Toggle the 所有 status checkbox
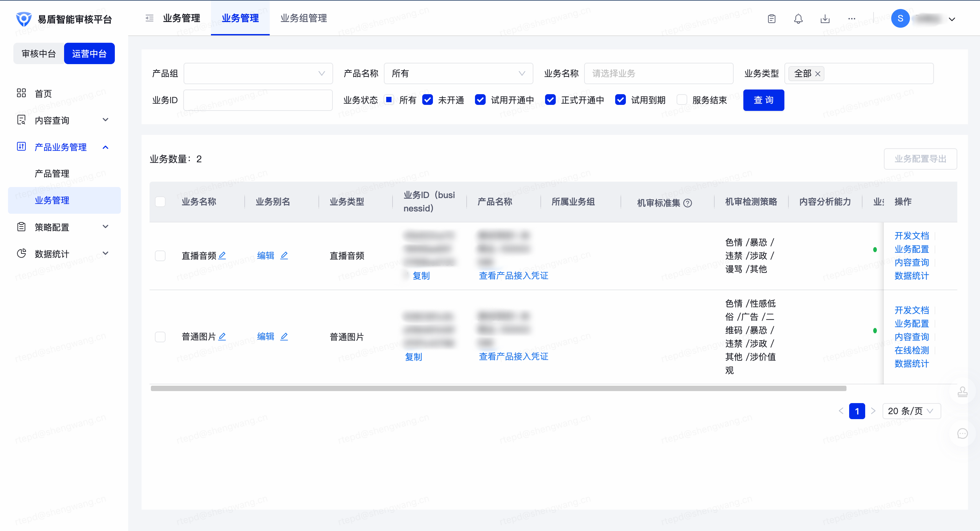The width and height of the screenshot is (980, 531). click(x=389, y=100)
